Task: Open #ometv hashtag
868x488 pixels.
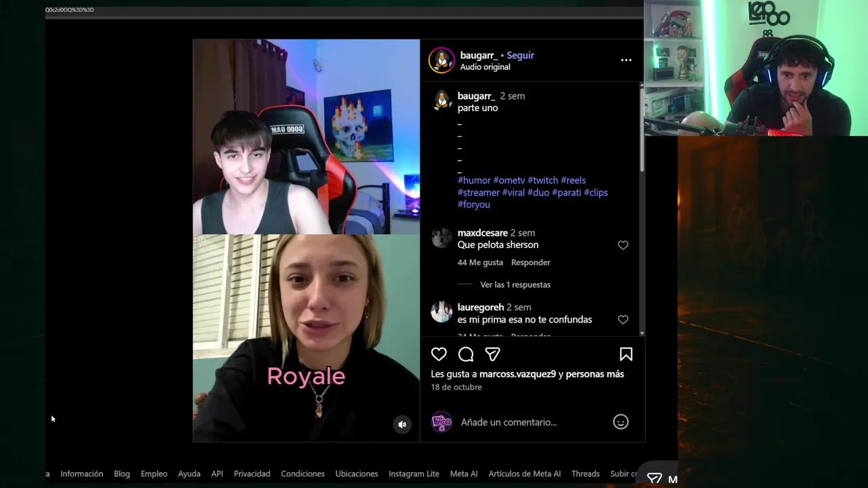Action: 509,180
